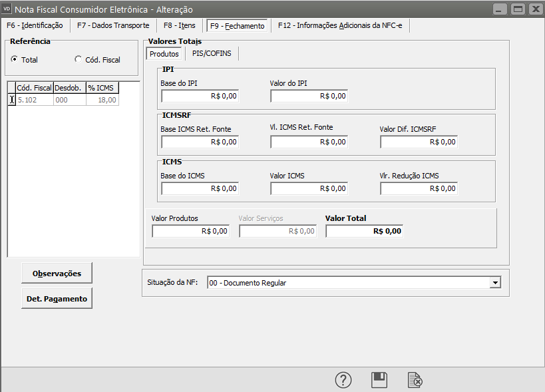Select the 5.102 fiscal code row
Image resolution: width=545 pixels, height=392 pixels.
(35, 100)
